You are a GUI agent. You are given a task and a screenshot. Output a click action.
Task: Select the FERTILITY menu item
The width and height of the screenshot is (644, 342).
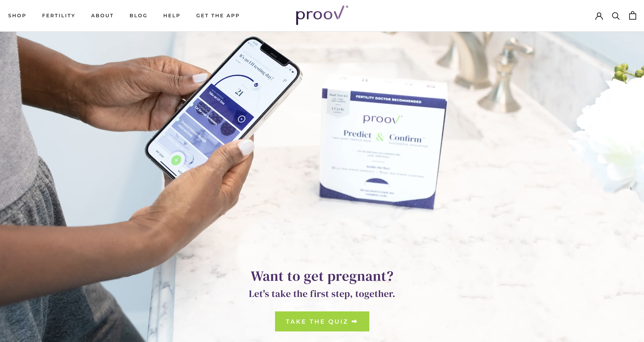tap(59, 15)
